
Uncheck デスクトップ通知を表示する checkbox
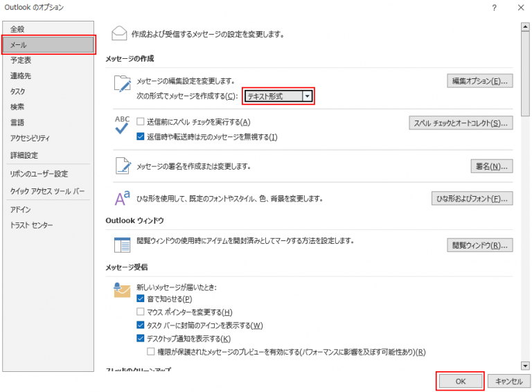(x=140, y=338)
